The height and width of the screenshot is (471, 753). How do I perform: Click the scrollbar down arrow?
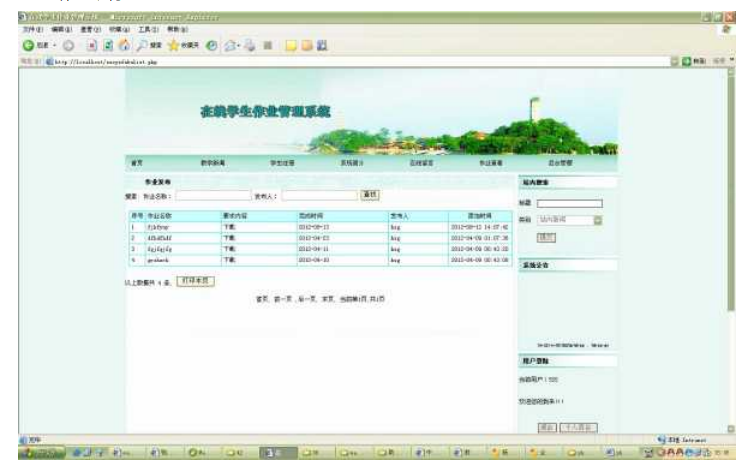click(x=731, y=429)
